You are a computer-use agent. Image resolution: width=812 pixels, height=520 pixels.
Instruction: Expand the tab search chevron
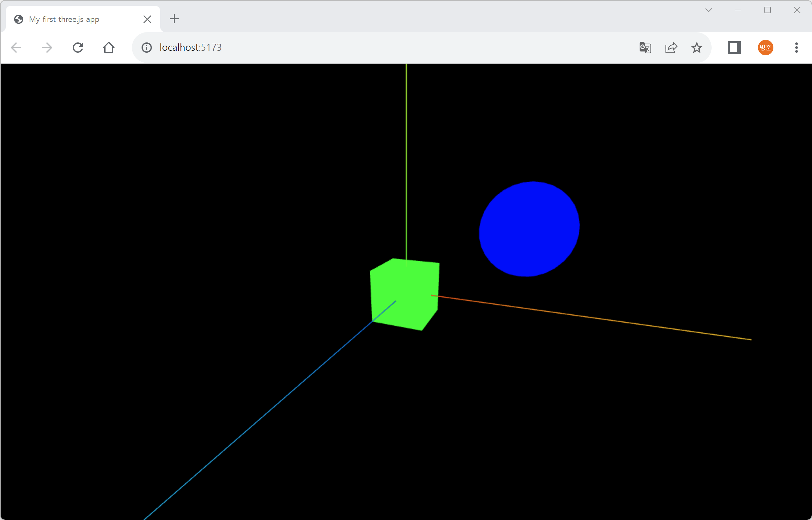coord(709,10)
